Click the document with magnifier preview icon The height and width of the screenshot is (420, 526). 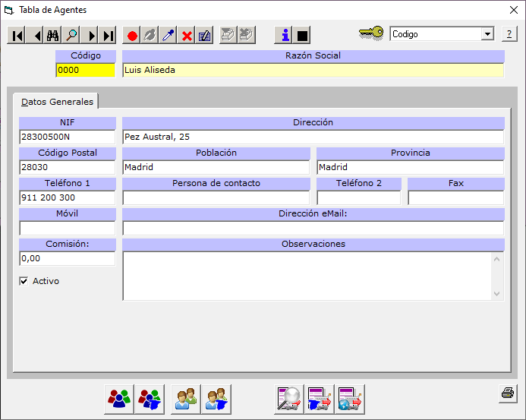[x=289, y=398]
